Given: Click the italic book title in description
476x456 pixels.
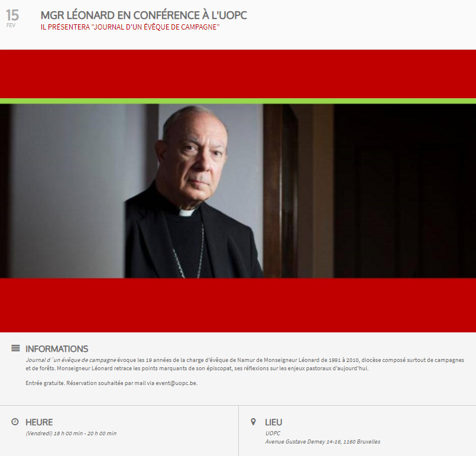Looking at the screenshot, I should (x=71, y=360).
